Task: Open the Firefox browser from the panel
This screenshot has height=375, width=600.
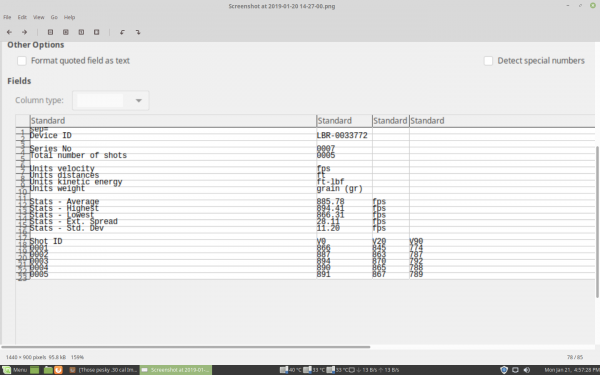Action: point(58,370)
